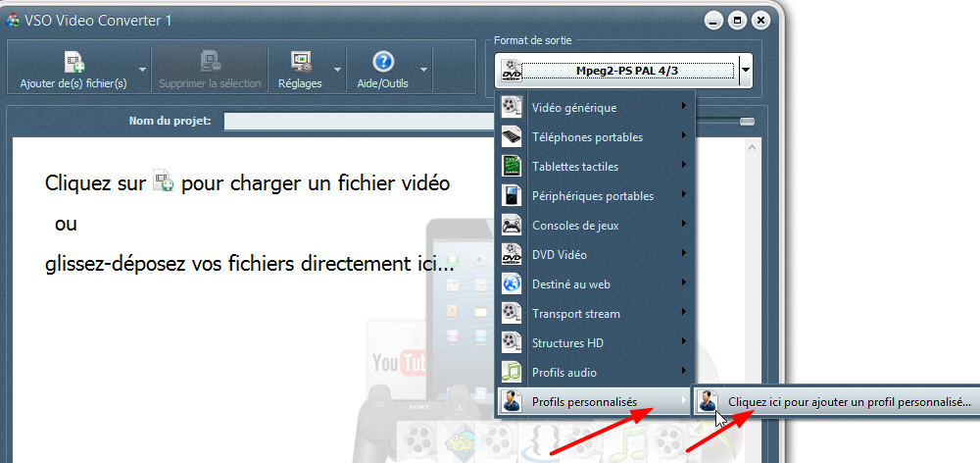
Task: Click the Destiné au web globe icon
Action: [x=512, y=284]
